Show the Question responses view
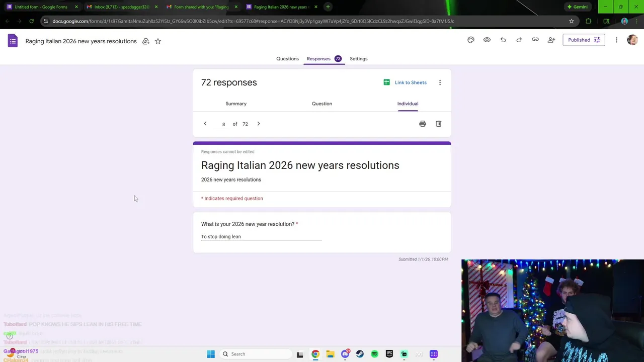This screenshot has height=362, width=644. (x=322, y=104)
